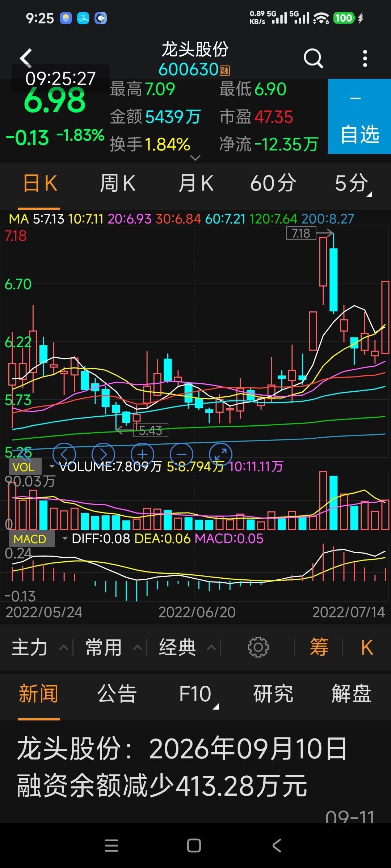
Task: Expand chart to fullscreen icon
Action: pyautogui.click(x=220, y=454)
